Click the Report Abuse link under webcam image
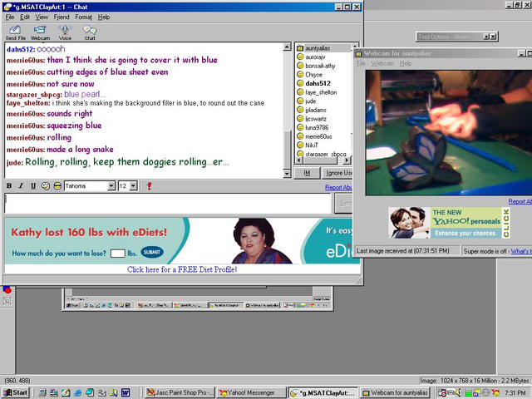Image resolution: width=532 pixels, height=399 pixels. pos(520,201)
